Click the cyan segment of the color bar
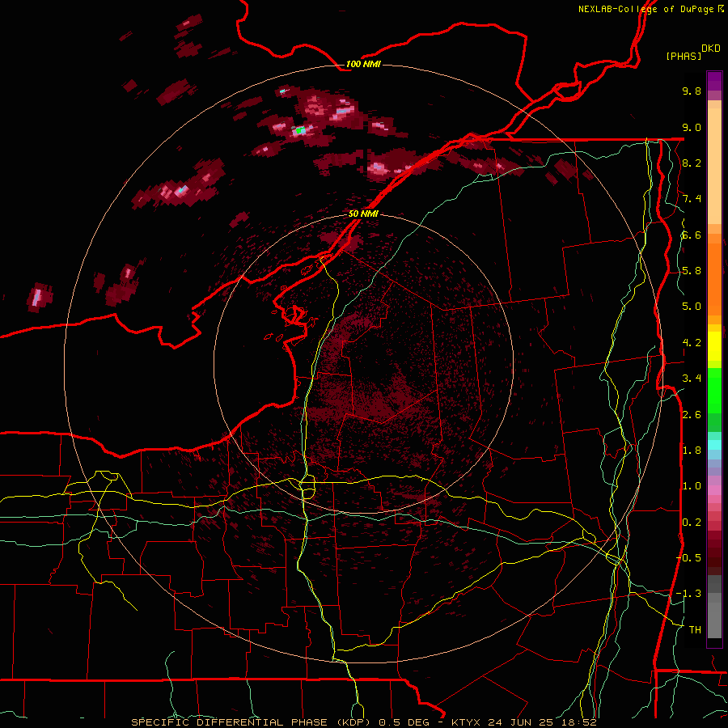 714,445
